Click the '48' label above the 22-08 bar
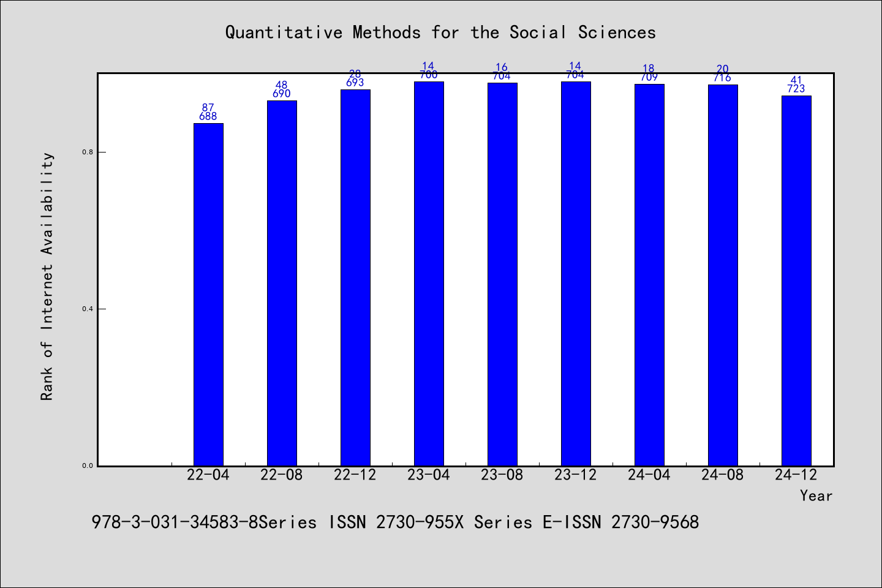 (x=282, y=85)
